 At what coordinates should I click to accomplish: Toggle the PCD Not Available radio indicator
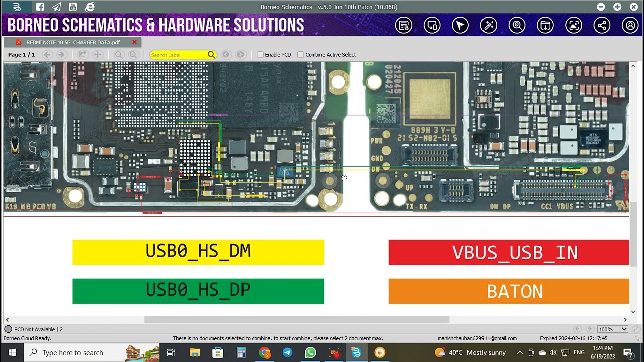8,329
